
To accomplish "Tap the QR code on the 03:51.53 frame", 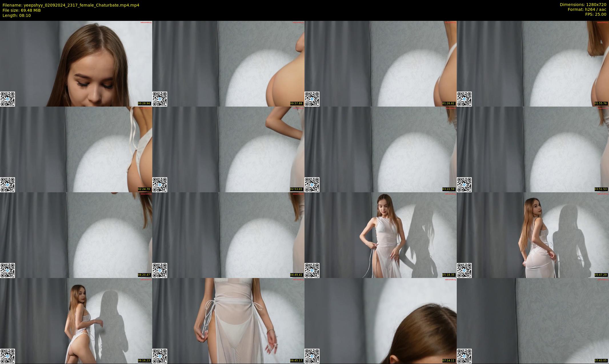I will point(464,185).
